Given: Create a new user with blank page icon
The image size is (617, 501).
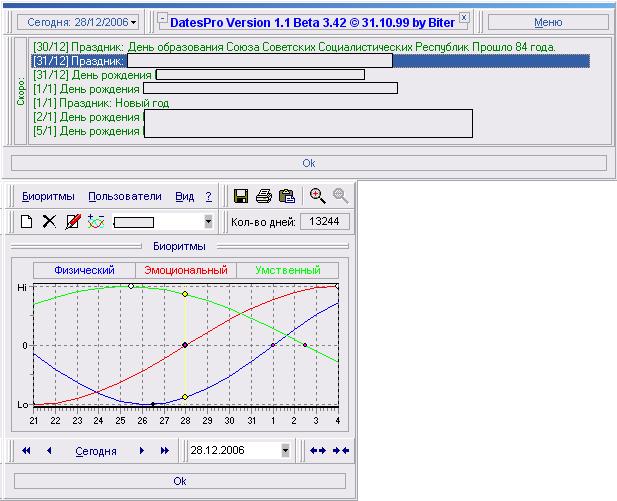Looking at the screenshot, I should 28,221.
